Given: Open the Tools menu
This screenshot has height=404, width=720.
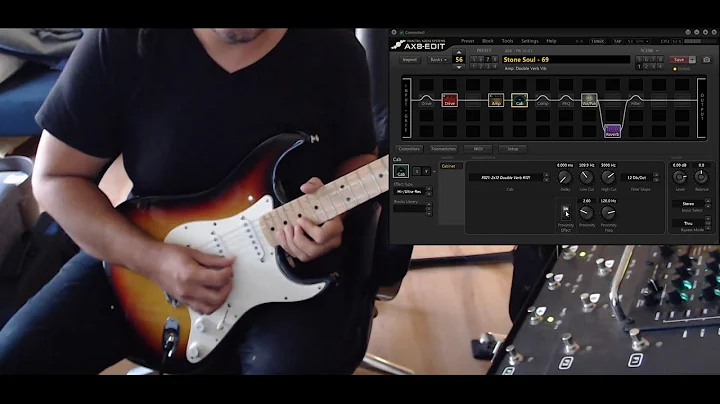Looking at the screenshot, I should [507, 41].
